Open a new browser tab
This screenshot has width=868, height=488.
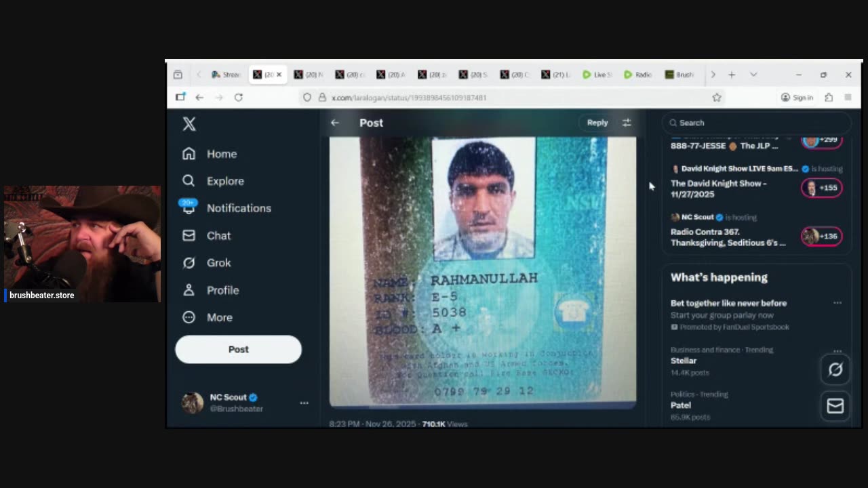tap(732, 75)
